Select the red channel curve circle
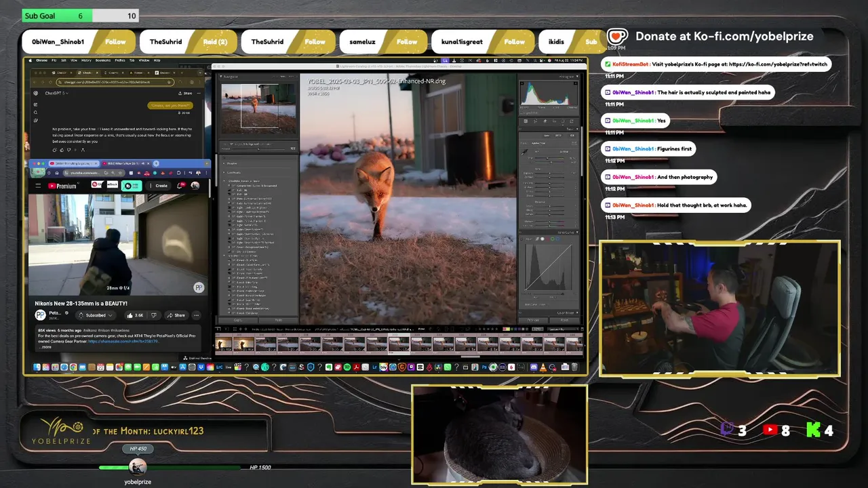The image size is (868, 488). (x=547, y=239)
